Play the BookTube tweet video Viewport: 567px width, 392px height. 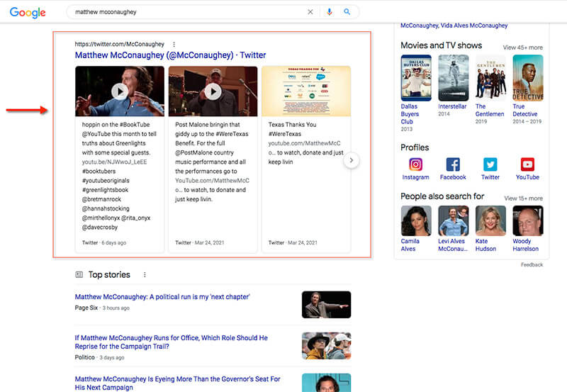120,91
